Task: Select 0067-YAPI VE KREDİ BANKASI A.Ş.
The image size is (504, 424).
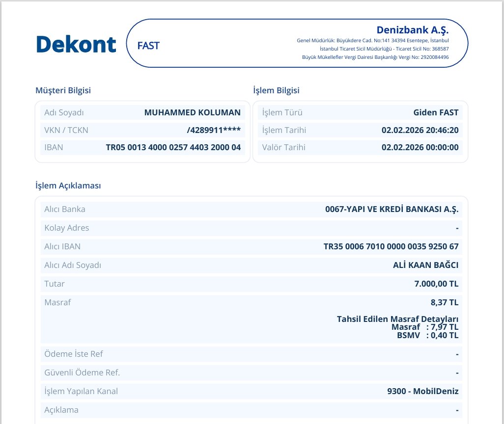Action: pos(392,209)
